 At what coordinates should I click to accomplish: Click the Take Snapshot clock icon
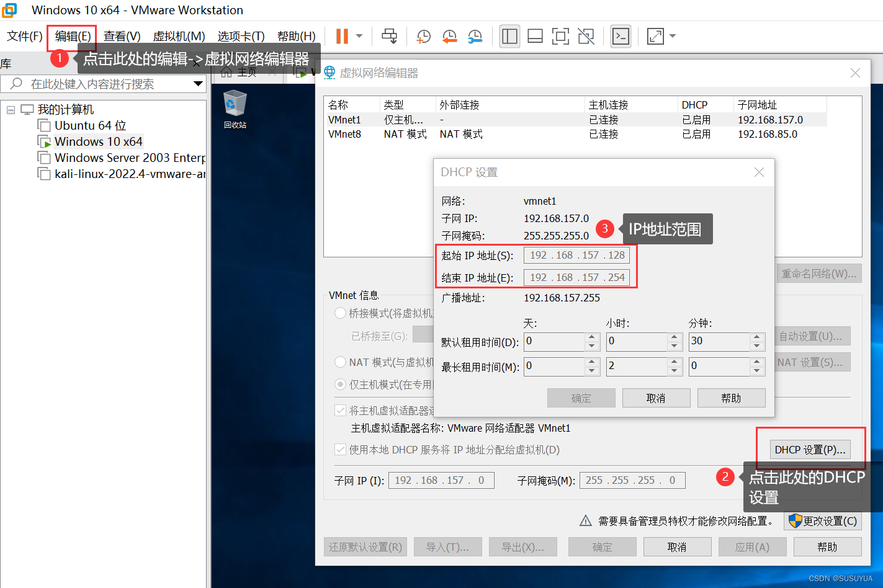pyautogui.click(x=424, y=37)
